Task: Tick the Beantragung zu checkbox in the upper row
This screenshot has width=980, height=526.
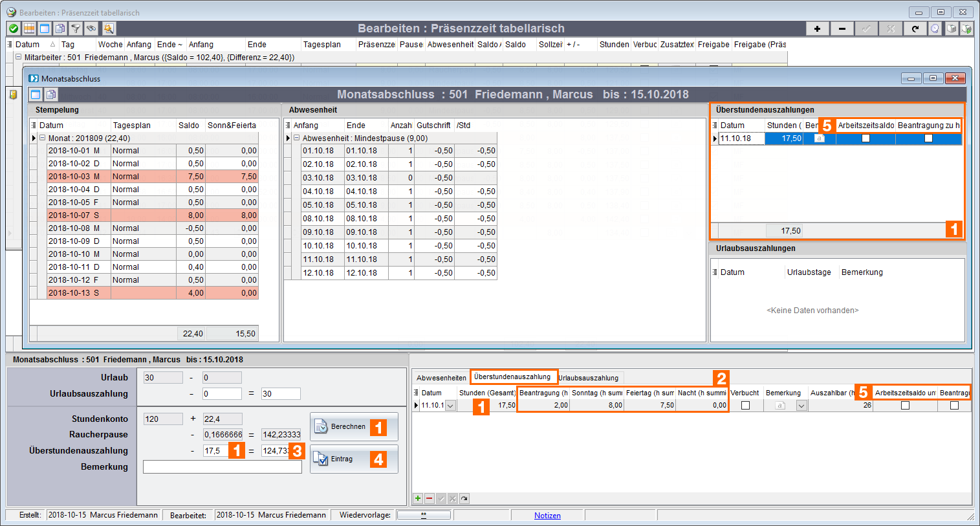Action: [928, 138]
